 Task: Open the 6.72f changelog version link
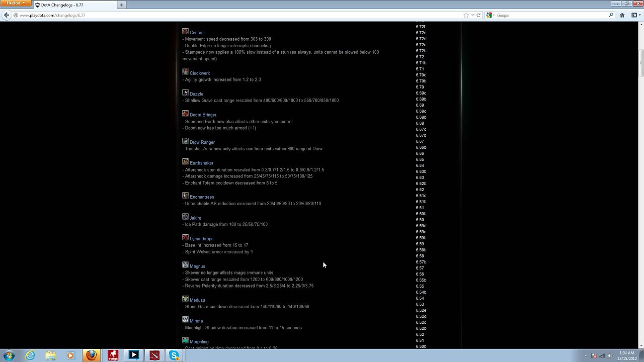420,27
